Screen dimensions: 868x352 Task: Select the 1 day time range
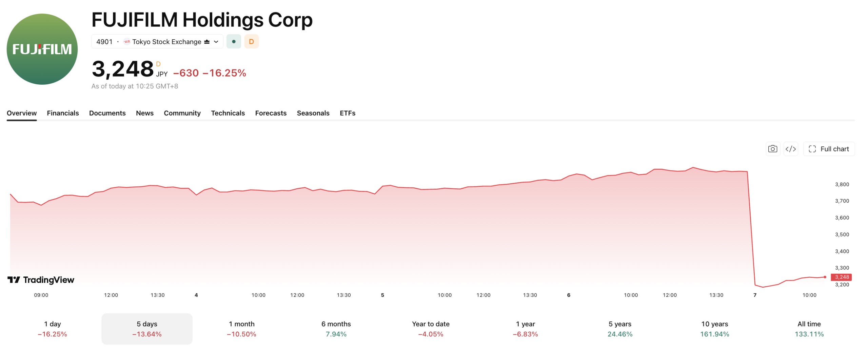52,329
